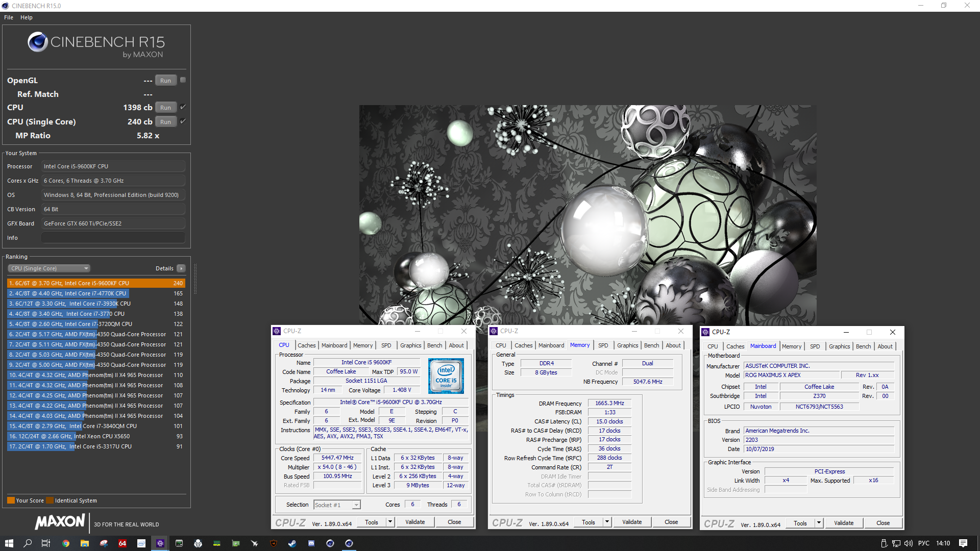The width and height of the screenshot is (980, 551).
Task: Click the Info input field
Action: [113, 238]
